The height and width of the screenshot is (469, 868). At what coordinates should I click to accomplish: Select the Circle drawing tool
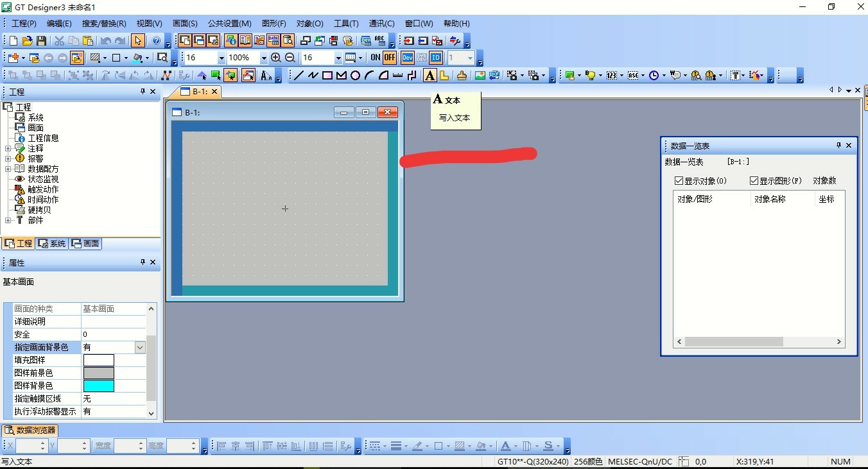coord(355,75)
